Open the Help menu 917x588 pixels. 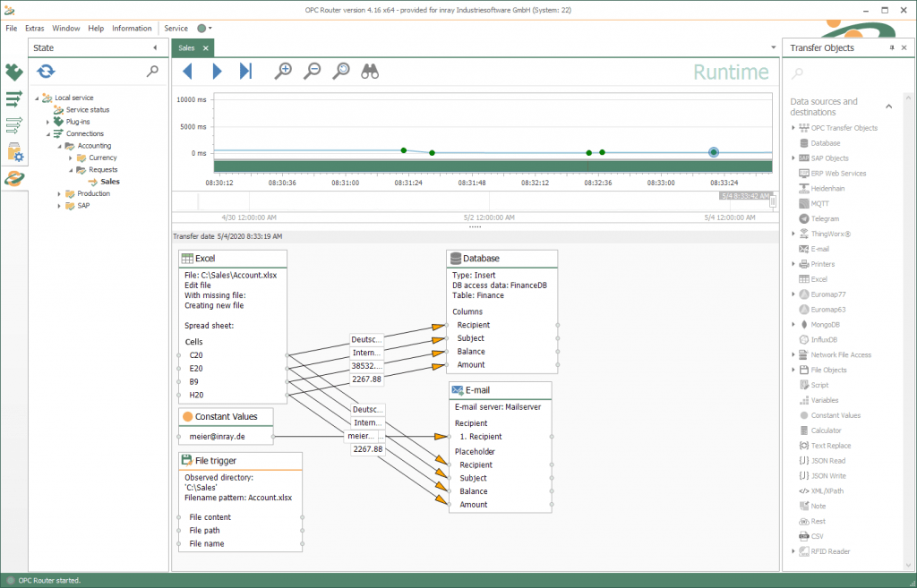click(96, 28)
